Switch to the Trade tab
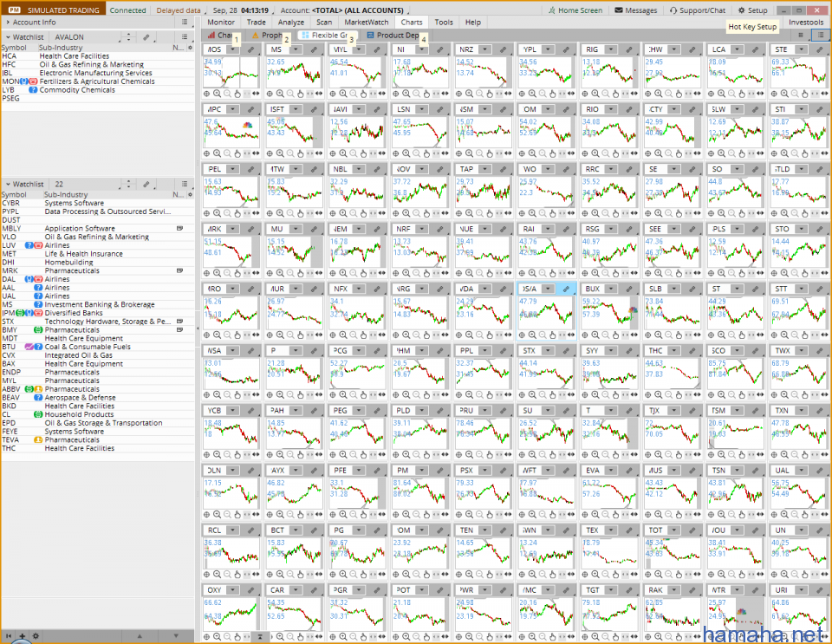This screenshot has width=832, height=644. (x=257, y=23)
